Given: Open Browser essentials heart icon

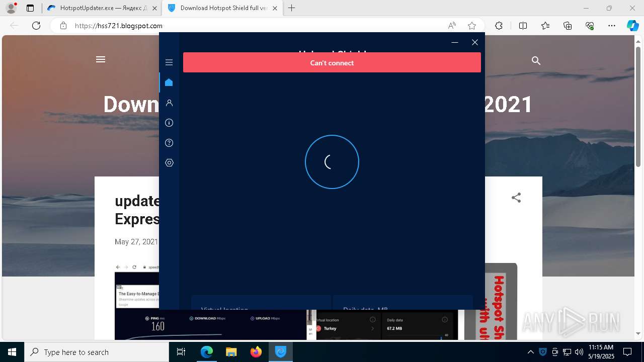Looking at the screenshot, I should pyautogui.click(x=590, y=26).
